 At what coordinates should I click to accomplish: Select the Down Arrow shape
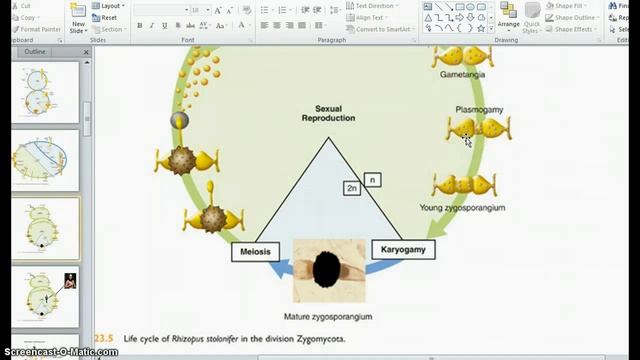[470, 18]
